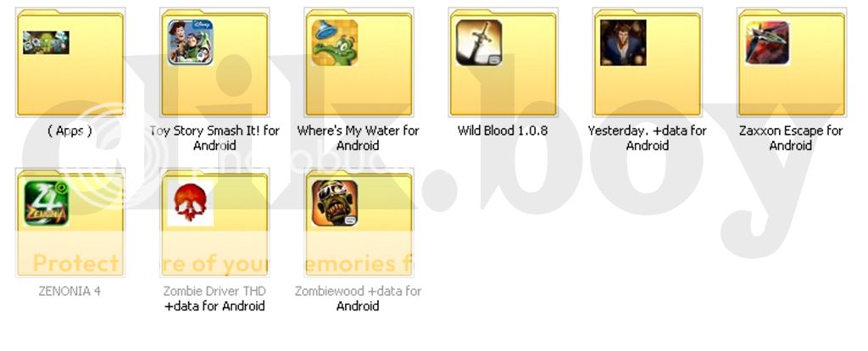The width and height of the screenshot is (868, 351).
Task: Select the Zaxxon Escape folder icon
Action: pos(792,62)
